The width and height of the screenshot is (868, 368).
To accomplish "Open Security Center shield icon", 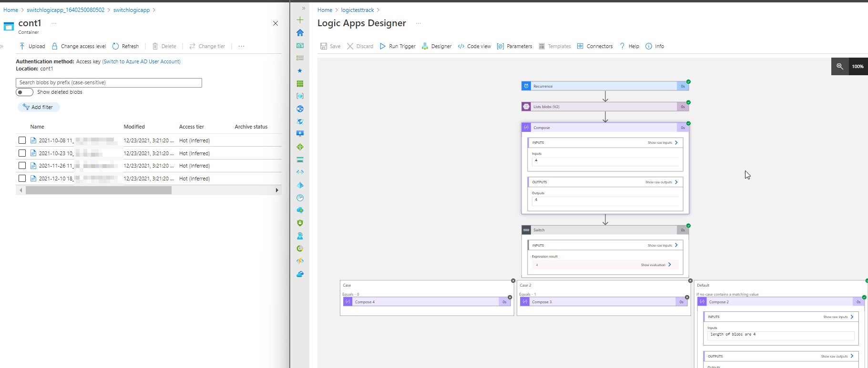I will [x=300, y=223].
